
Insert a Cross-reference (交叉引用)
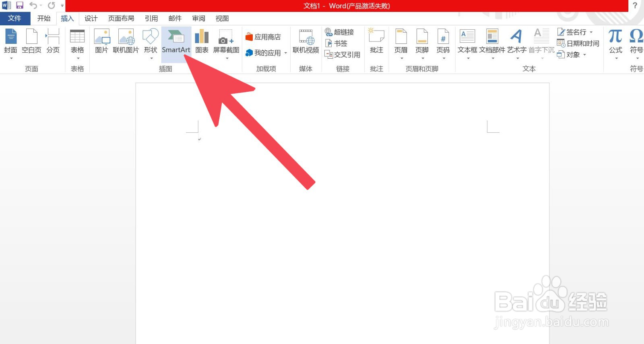343,54
